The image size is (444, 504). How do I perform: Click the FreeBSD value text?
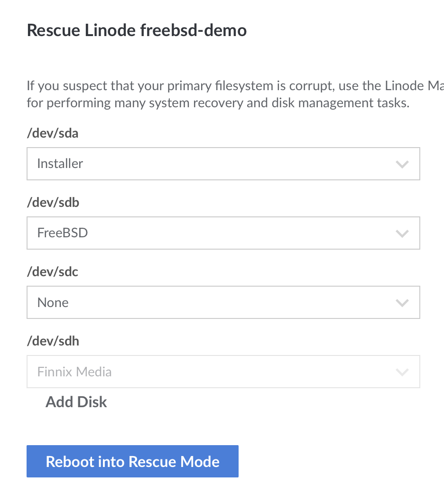tap(63, 233)
